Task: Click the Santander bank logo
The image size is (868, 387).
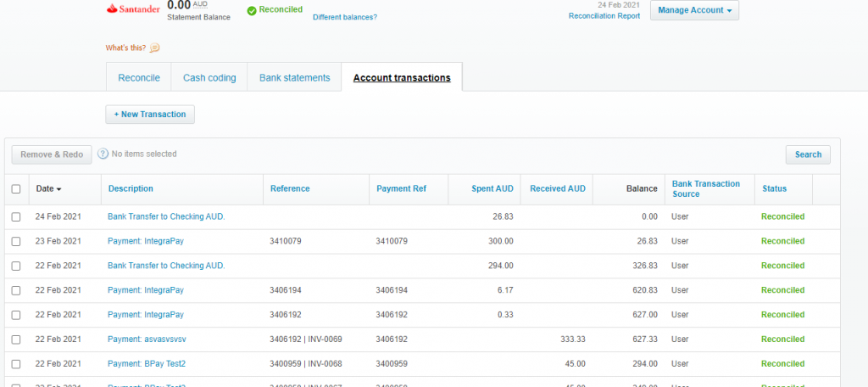Action: point(134,9)
